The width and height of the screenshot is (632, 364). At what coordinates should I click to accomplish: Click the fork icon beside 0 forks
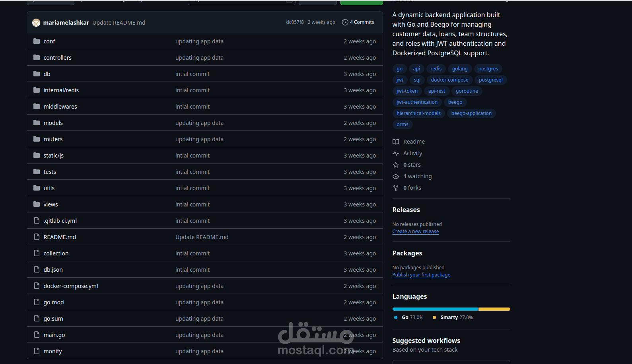pyautogui.click(x=396, y=188)
